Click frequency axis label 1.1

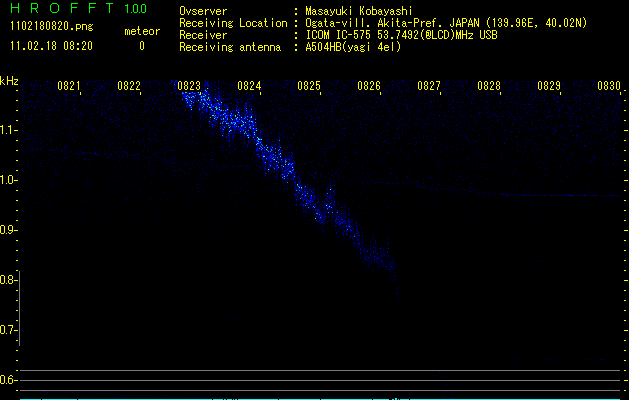tap(8, 130)
